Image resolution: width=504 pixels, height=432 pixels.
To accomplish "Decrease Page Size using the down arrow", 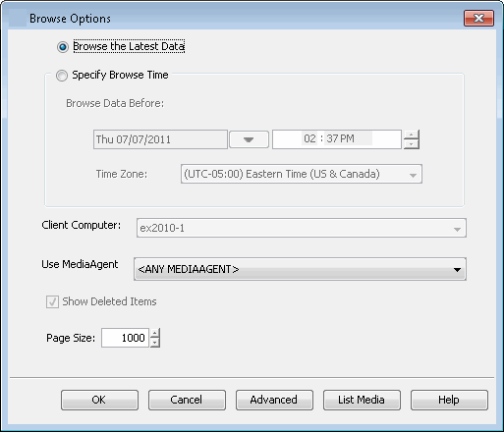I will coord(155,343).
